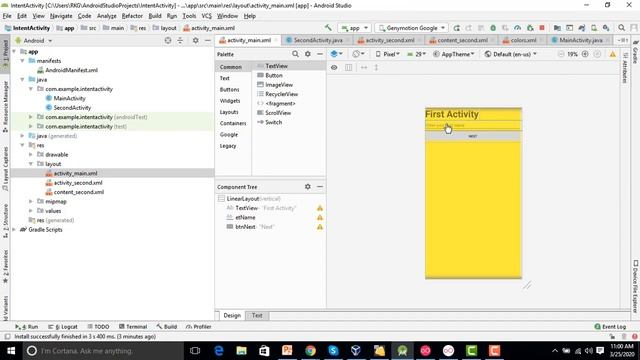The height and width of the screenshot is (360, 640).
Task: Open File Explorer from taskbar
Action: point(242,351)
